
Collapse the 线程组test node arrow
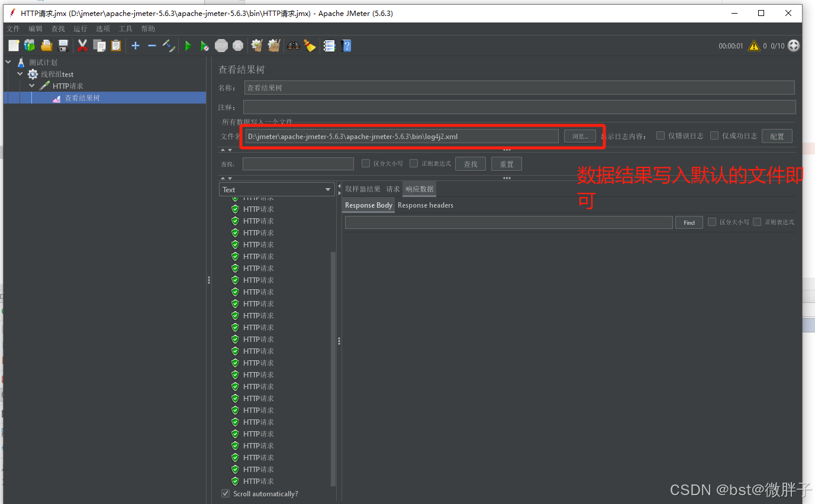pyautogui.click(x=20, y=74)
